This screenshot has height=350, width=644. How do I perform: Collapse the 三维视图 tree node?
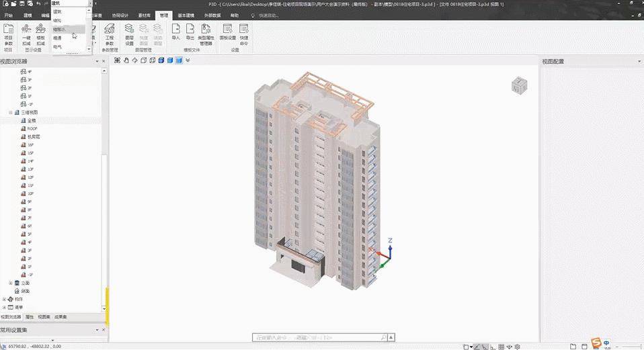pyautogui.click(x=10, y=112)
